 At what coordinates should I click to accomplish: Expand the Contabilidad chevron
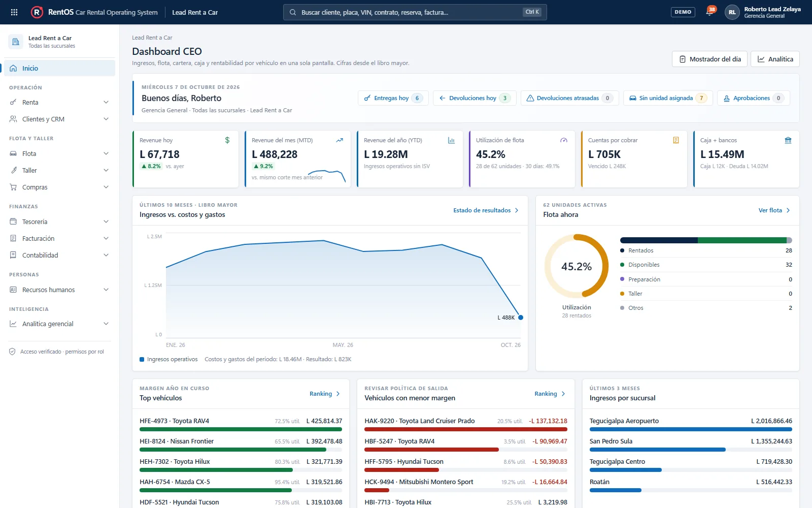coord(106,255)
